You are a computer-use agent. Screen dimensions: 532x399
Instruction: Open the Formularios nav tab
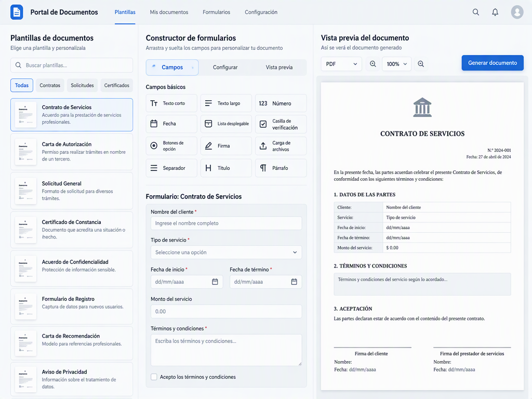pyautogui.click(x=217, y=12)
